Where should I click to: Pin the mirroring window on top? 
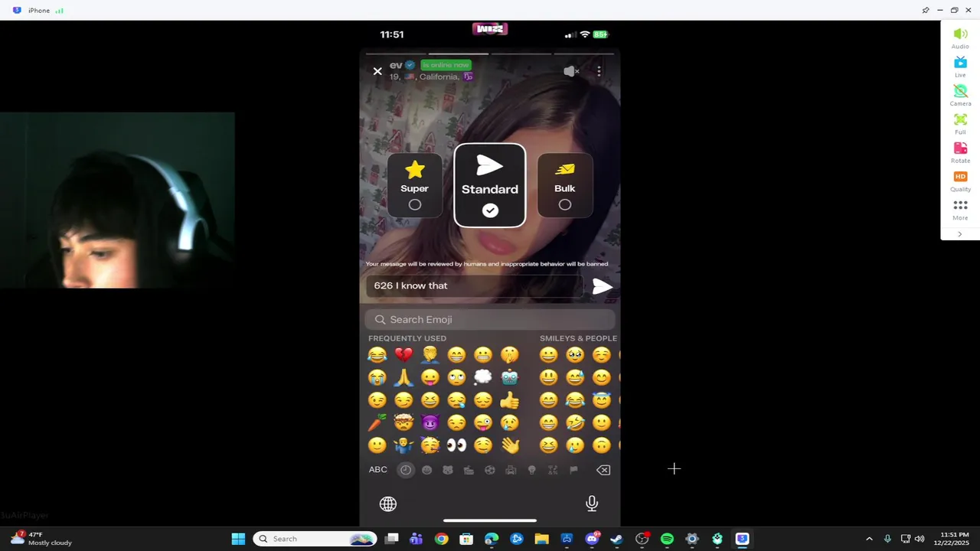point(926,10)
